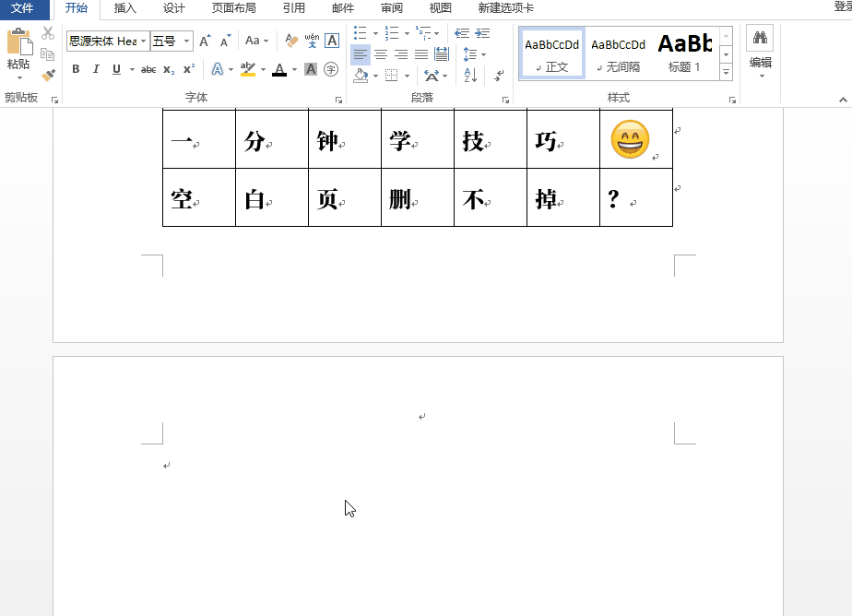Toggle Justify alignment
This screenshot has height=616, width=852.
pos(421,54)
